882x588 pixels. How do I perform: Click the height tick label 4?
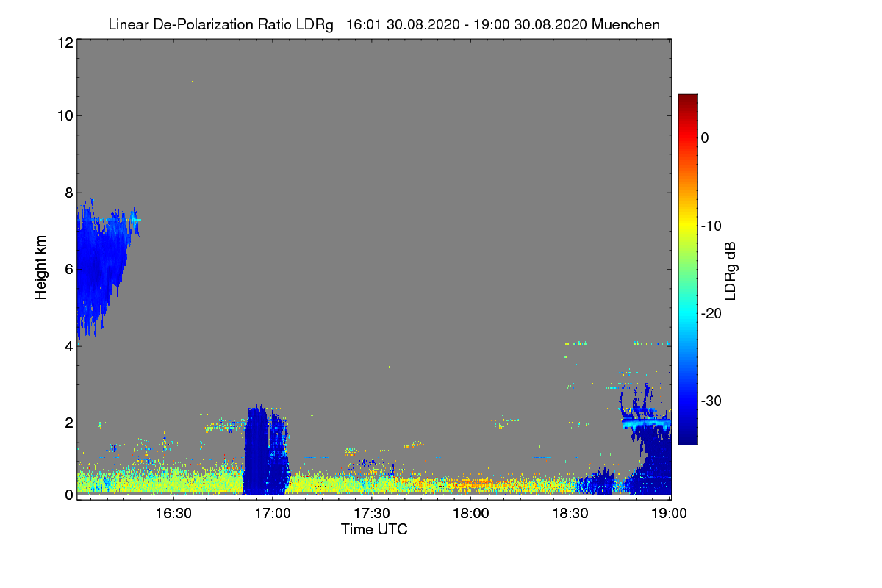(x=68, y=345)
